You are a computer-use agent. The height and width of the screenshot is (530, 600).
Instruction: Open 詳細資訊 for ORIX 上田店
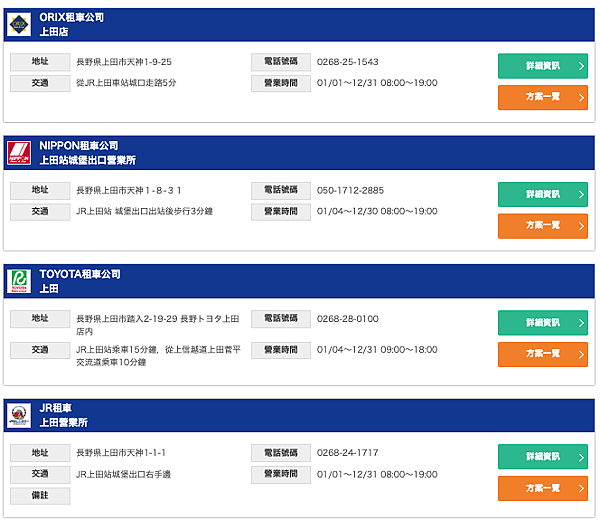point(543,66)
